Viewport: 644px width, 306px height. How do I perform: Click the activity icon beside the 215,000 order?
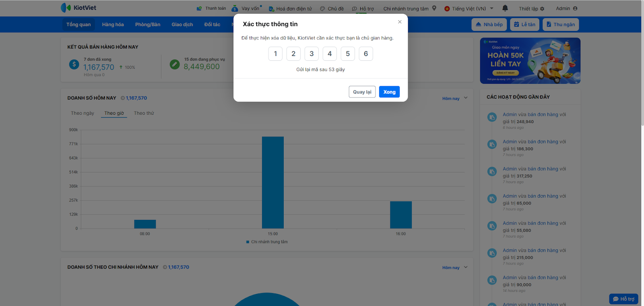point(492,253)
